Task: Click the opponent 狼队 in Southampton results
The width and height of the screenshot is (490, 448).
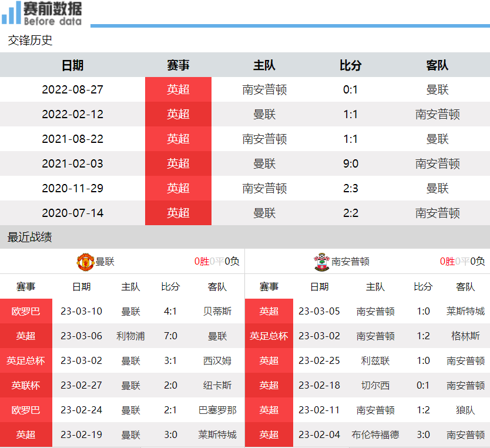Action: click(465, 410)
